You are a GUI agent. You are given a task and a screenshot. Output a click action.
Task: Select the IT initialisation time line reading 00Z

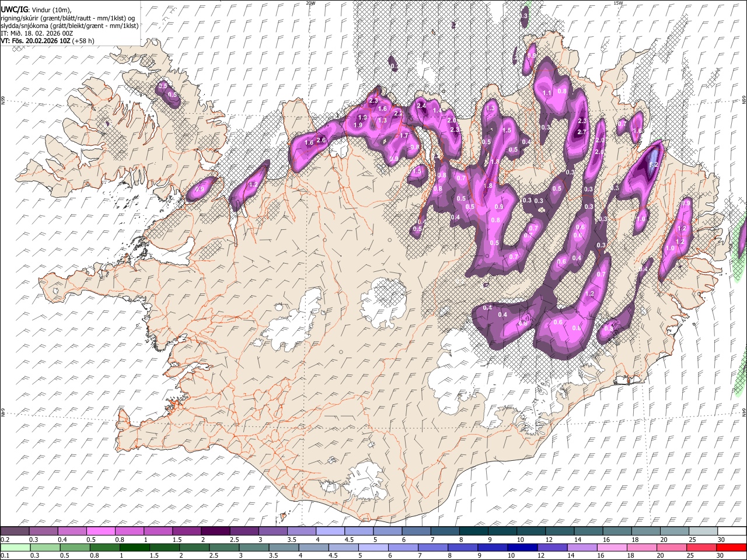37,33
